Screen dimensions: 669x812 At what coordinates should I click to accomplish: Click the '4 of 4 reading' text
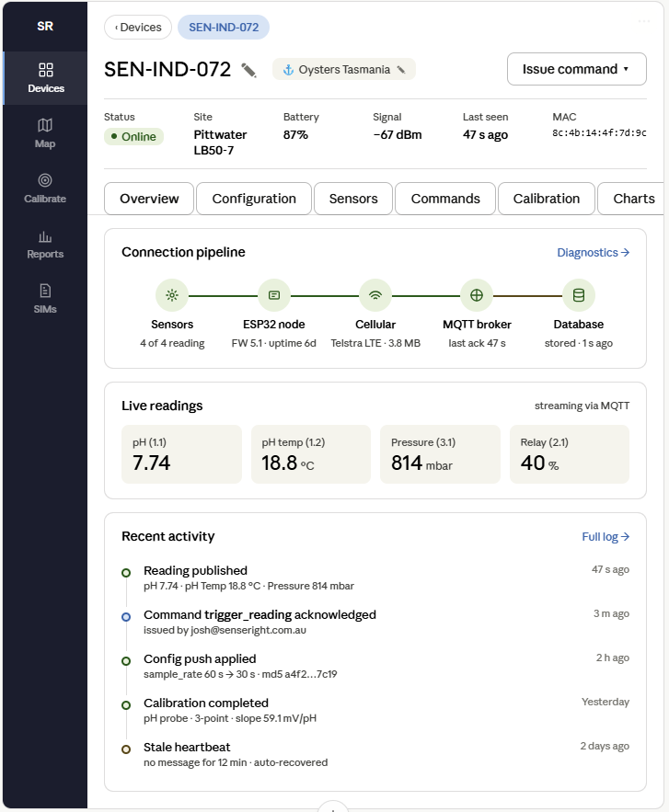(x=172, y=343)
